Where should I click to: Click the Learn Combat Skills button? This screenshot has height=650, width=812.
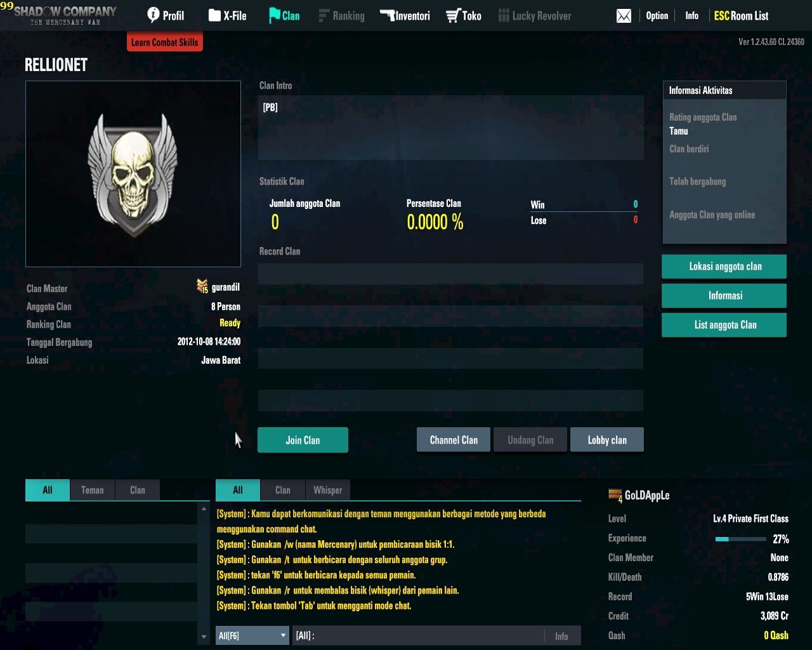coord(165,42)
